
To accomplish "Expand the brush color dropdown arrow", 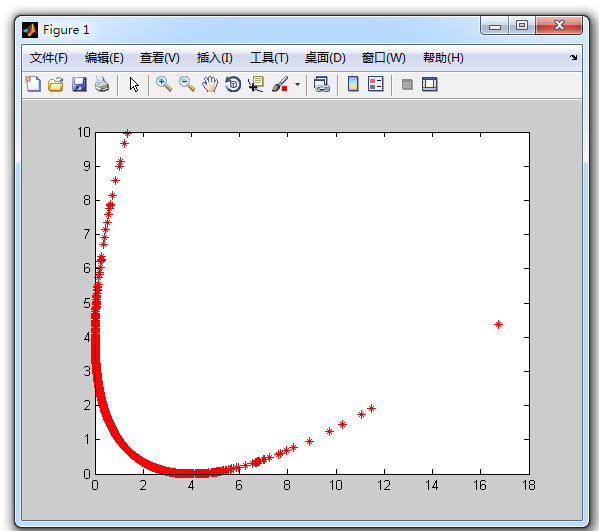I will tap(298, 84).
